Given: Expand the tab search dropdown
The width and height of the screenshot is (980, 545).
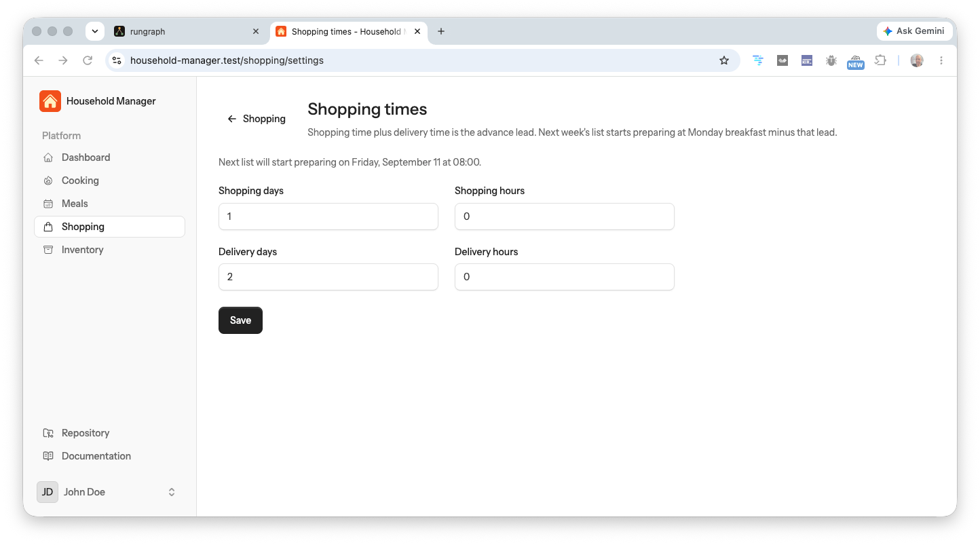Looking at the screenshot, I should click(x=94, y=31).
